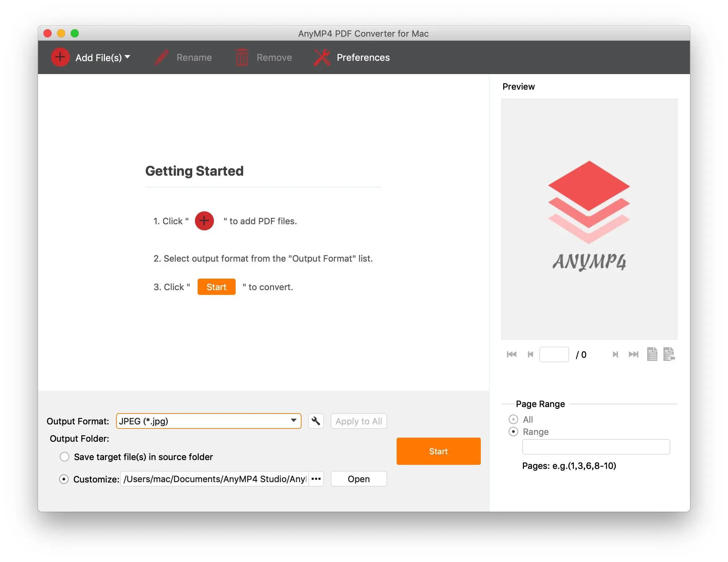Image resolution: width=728 pixels, height=562 pixels.
Task: Click the Remove label in the toolbar
Action: pos(274,57)
